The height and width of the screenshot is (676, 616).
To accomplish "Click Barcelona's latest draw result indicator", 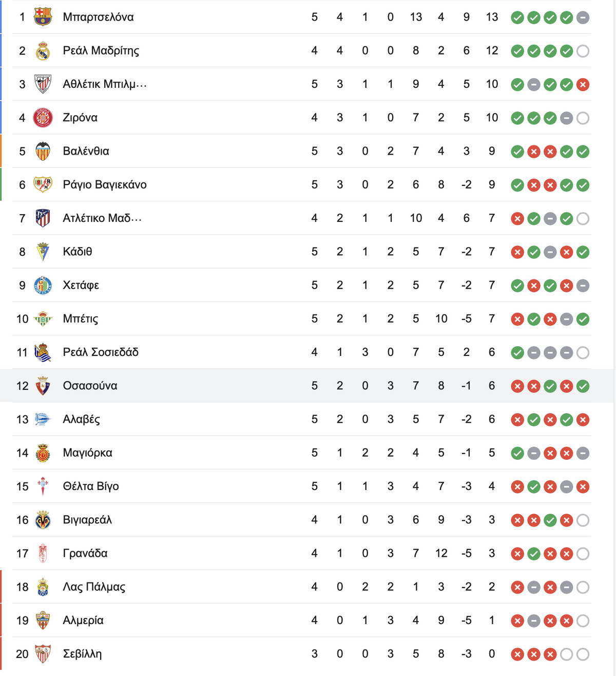I will 583,18.
